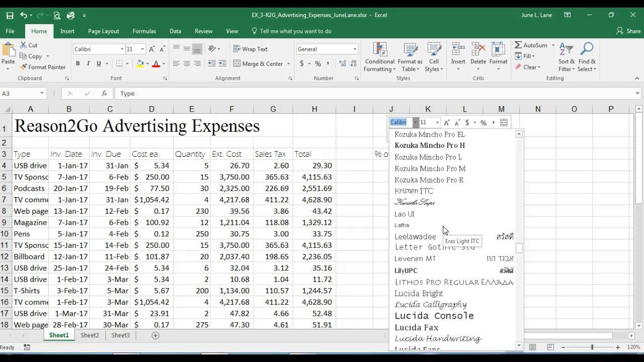Click Decrease Font Size in ribbon

click(x=163, y=49)
